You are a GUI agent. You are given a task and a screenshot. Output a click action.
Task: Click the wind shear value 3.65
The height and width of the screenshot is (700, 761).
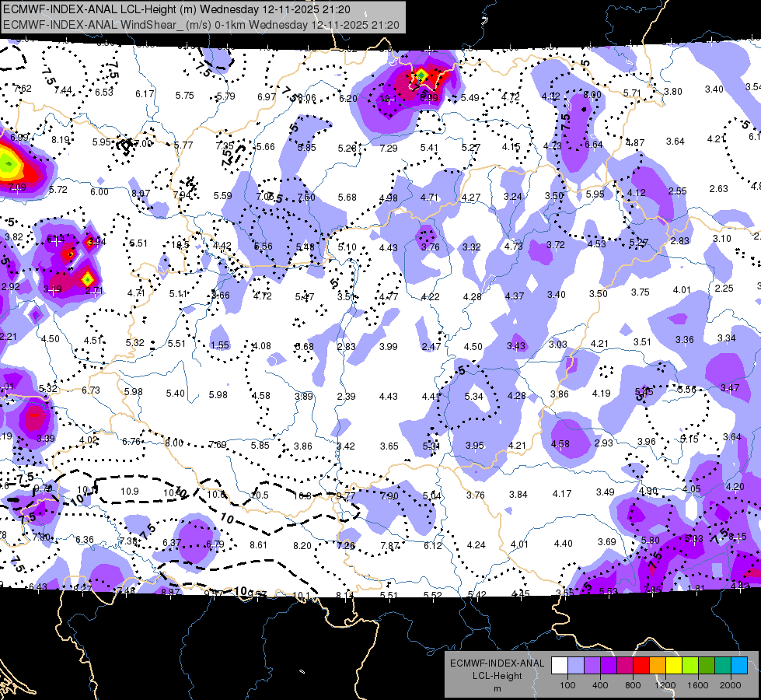(x=389, y=446)
